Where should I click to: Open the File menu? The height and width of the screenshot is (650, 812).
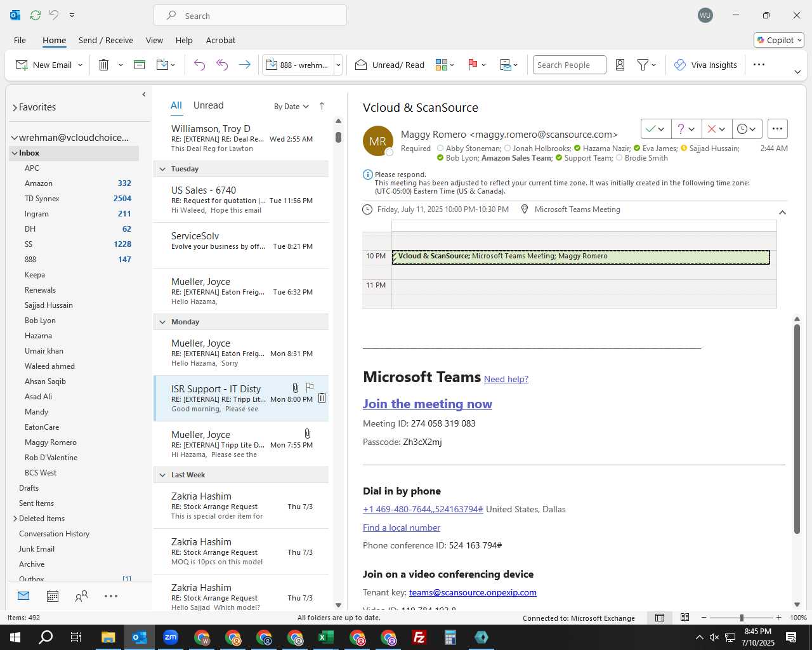[20, 40]
